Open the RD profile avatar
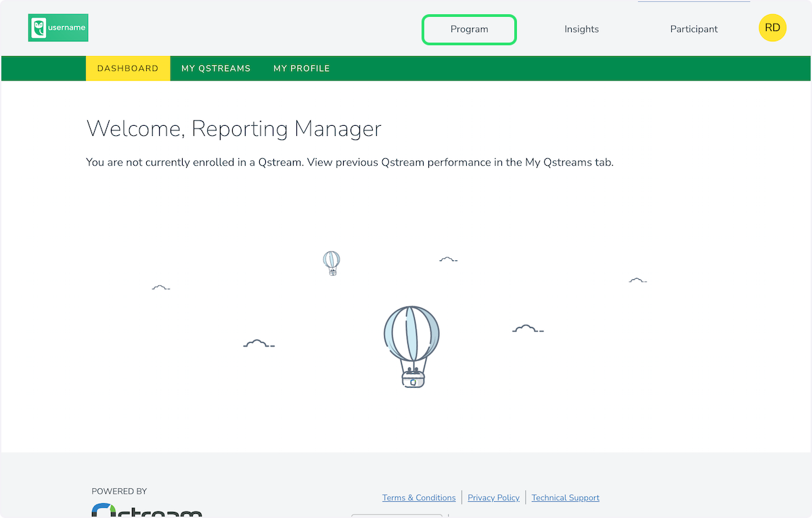The image size is (812, 518). tap(772, 28)
